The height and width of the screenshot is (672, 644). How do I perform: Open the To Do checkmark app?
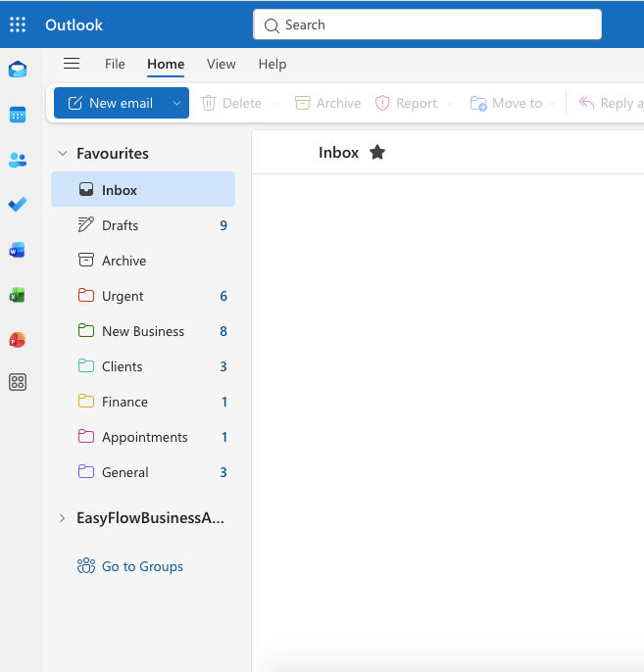click(18, 205)
